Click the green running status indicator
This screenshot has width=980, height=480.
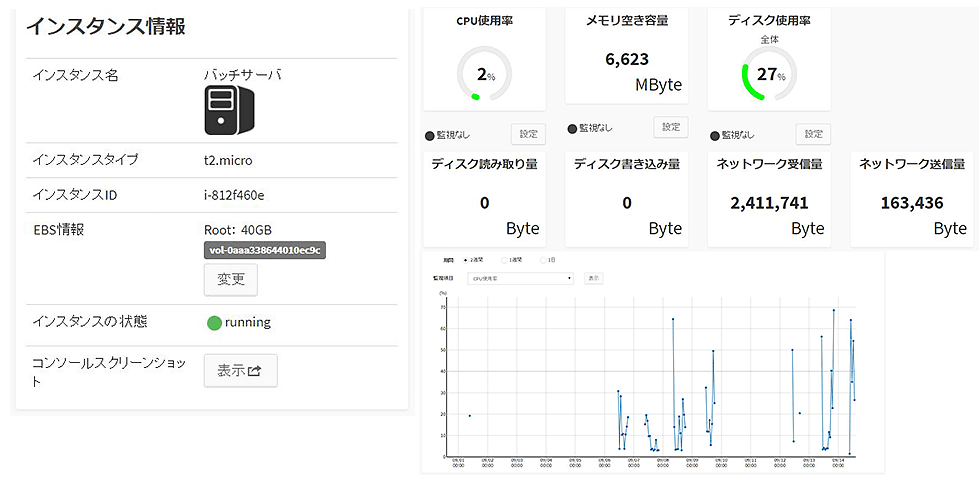tap(214, 323)
